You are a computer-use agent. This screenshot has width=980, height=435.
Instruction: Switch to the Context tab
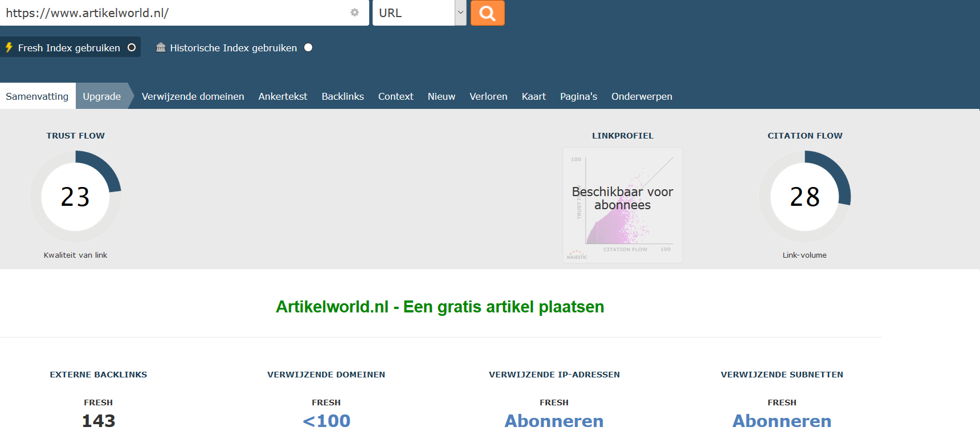(395, 96)
